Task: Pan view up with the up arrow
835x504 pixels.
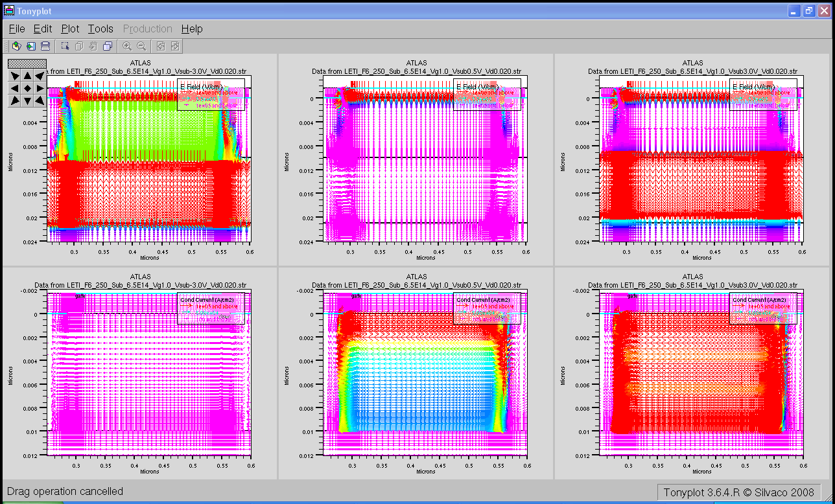Action: (27, 76)
